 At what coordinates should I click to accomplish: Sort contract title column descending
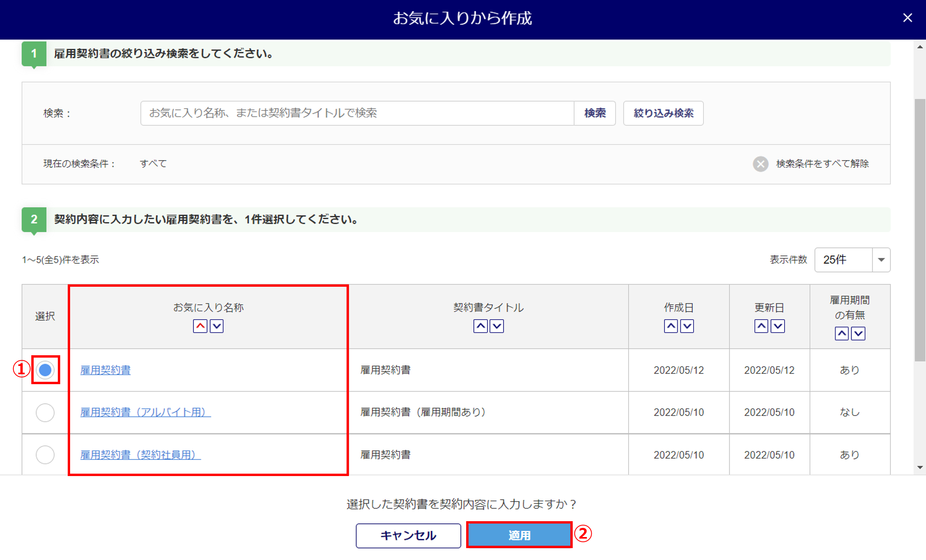497,326
